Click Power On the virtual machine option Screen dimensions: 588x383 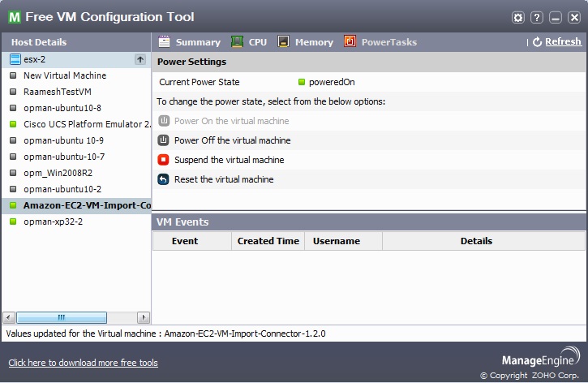[232, 121]
